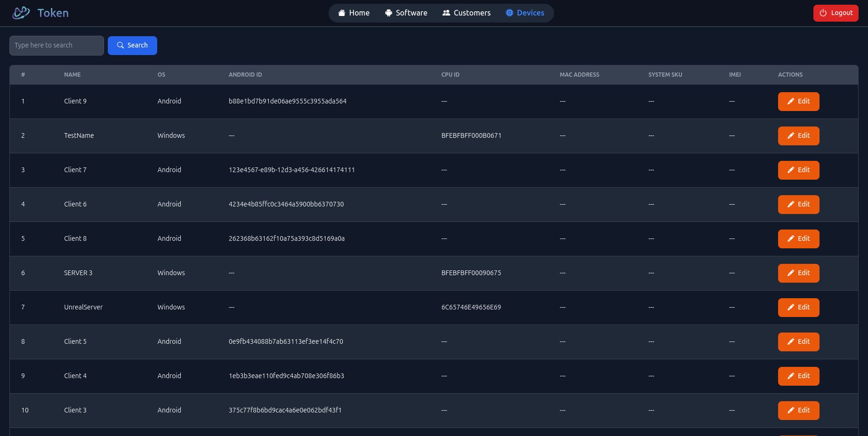The height and width of the screenshot is (436, 868).
Task: Click the Token logo icon
Action: [21, 13]
